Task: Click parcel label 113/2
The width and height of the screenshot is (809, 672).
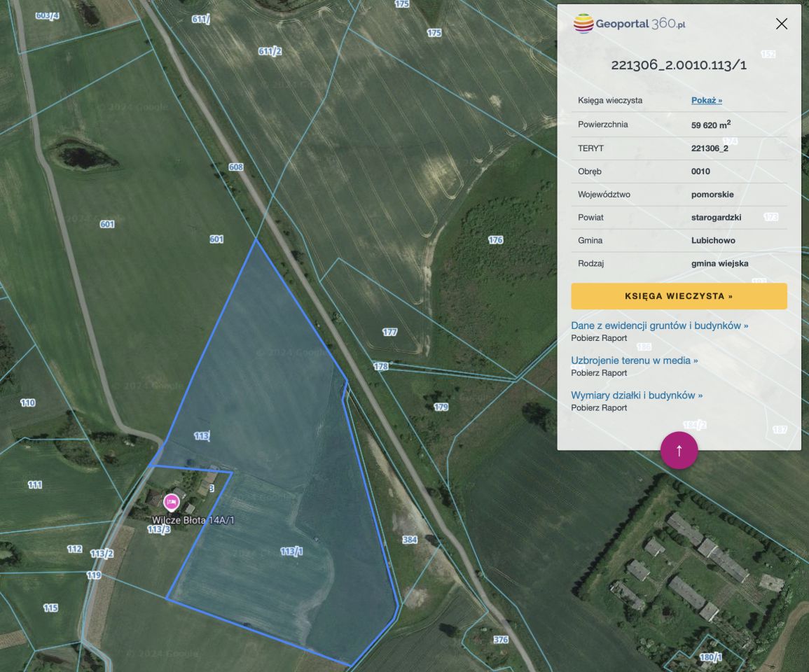Action: [x=102, y=554]
